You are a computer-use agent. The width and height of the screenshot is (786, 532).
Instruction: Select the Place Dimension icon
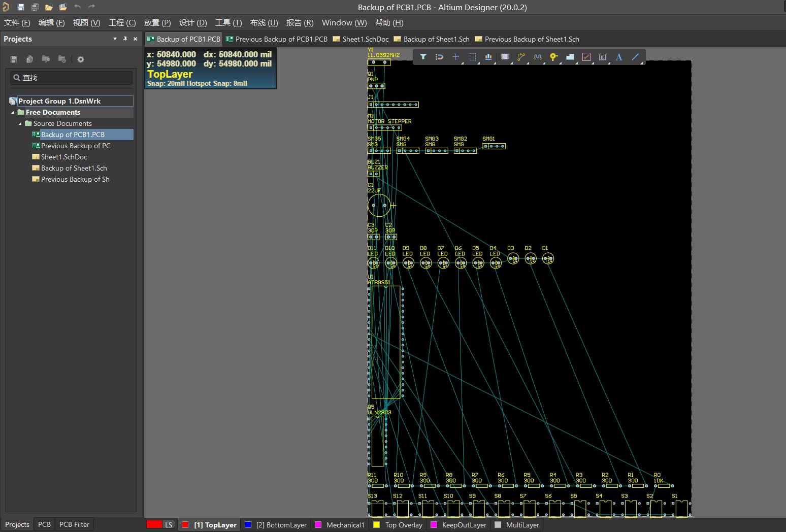coord(603,57)
